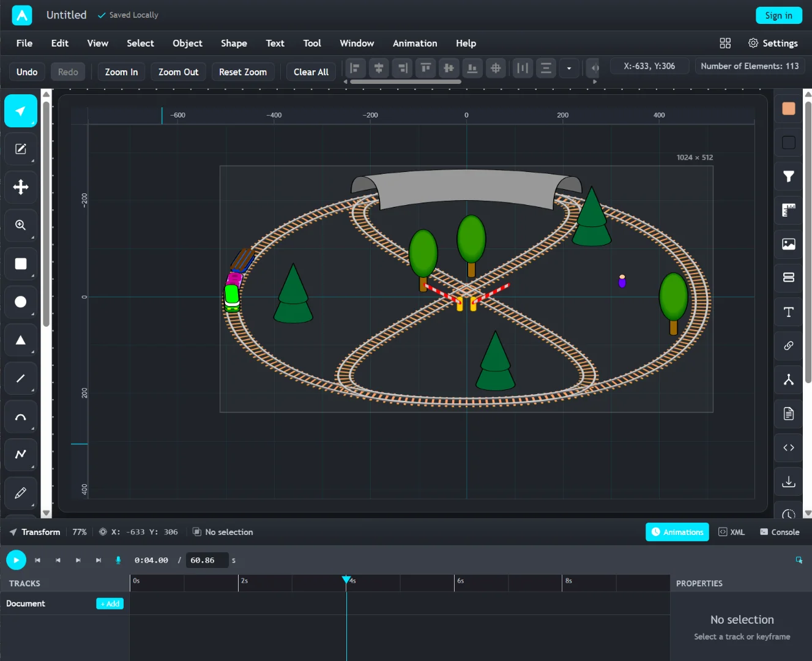812x661 pixels.
Task: Open the Animation menu
Action: tap(415, 43)
